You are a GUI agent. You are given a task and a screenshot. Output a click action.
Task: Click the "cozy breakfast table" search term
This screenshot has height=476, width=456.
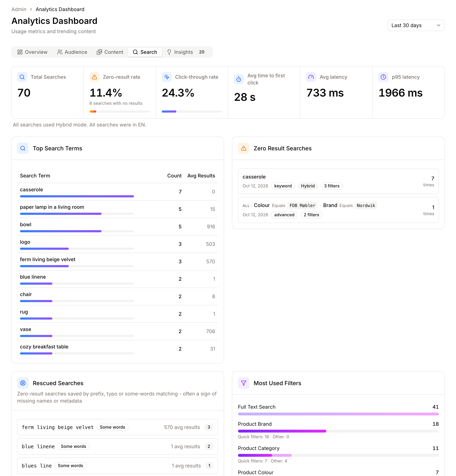44,346
